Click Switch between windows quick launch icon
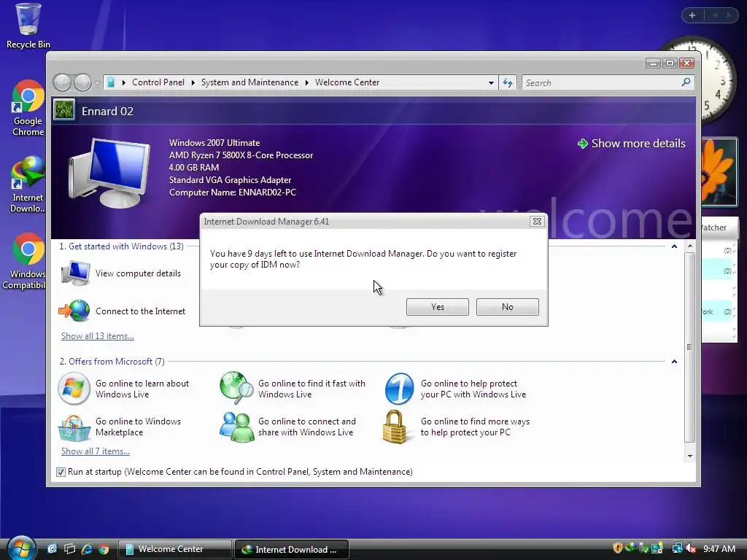Screen dimensions: 747x560 69,549
